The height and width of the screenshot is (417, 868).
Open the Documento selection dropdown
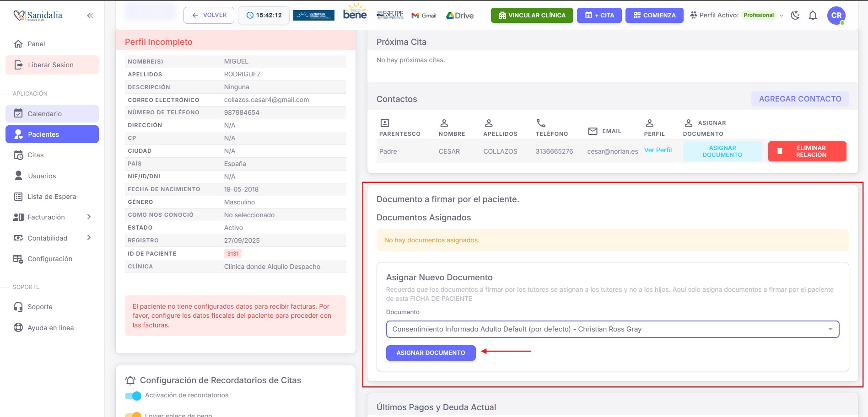tap(612, 329)
